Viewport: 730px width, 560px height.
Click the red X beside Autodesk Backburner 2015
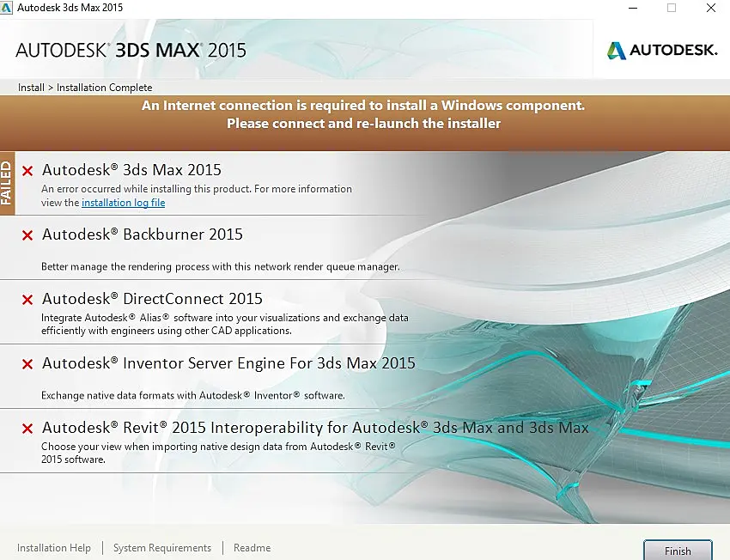[x=27, y=235]
